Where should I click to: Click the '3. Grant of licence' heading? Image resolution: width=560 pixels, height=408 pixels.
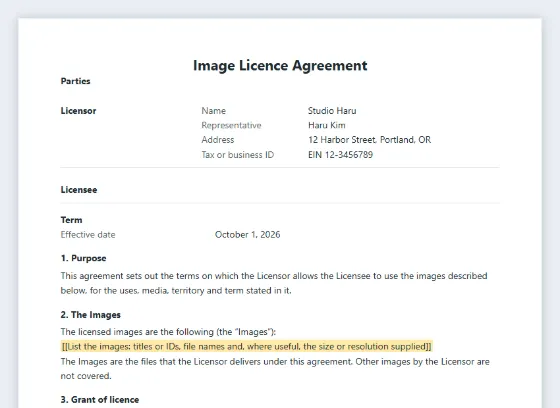click(100, 400)
